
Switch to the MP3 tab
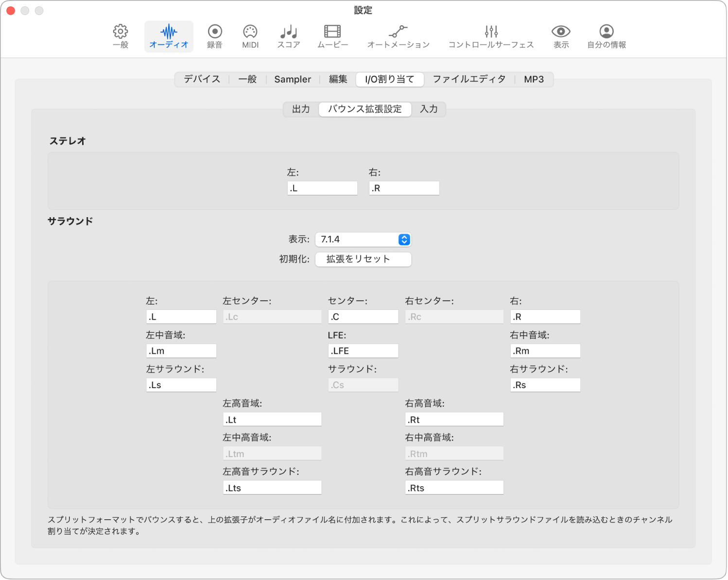coord(534,79)
